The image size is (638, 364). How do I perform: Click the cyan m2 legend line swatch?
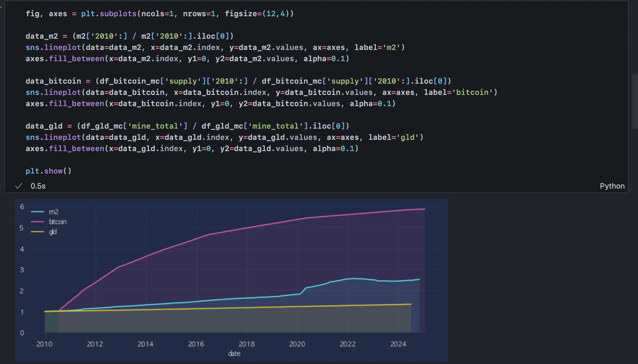37,212
